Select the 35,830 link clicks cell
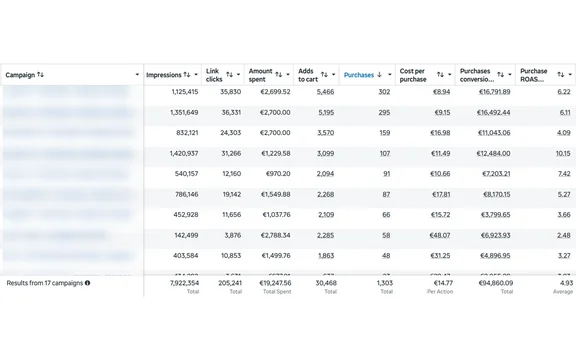The image size is (576, 360). (230, 92)
